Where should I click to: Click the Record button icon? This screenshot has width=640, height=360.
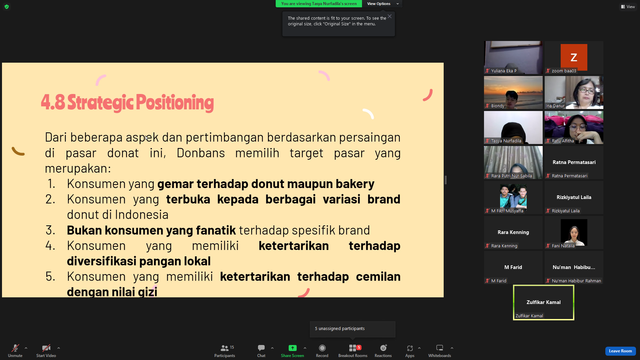322,348
